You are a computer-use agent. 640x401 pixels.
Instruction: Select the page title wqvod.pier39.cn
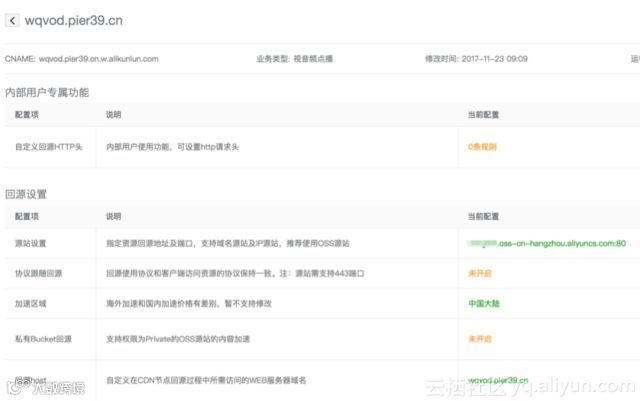[73, 20]
